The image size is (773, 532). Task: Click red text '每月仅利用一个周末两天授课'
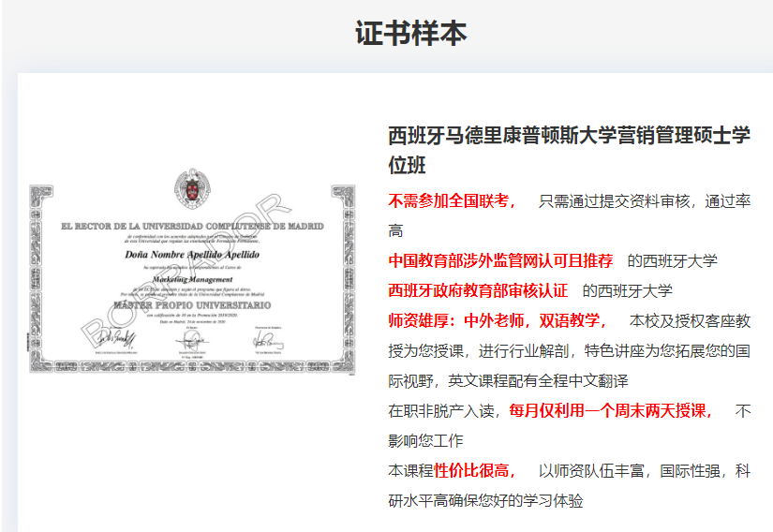pyautogui.click(x=607, y=411)
